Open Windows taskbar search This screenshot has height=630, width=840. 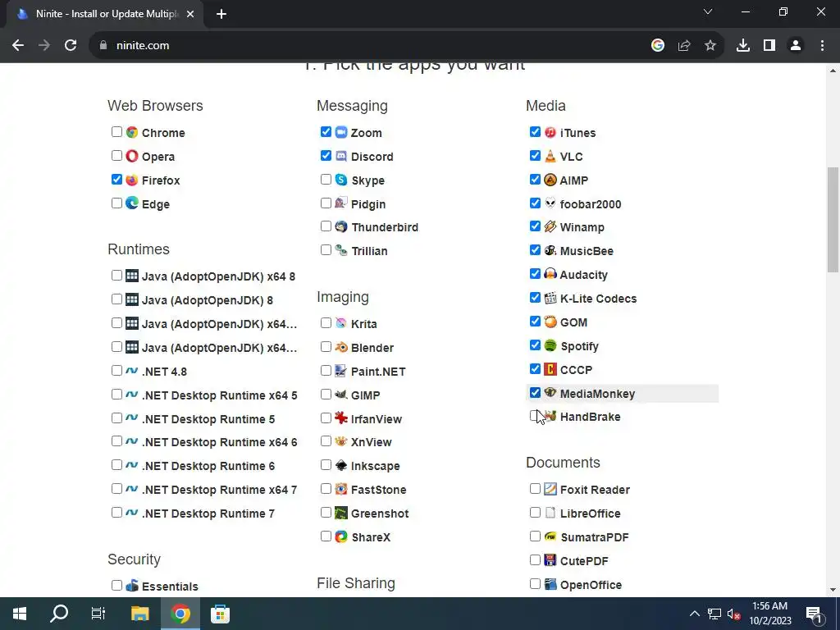59,614
